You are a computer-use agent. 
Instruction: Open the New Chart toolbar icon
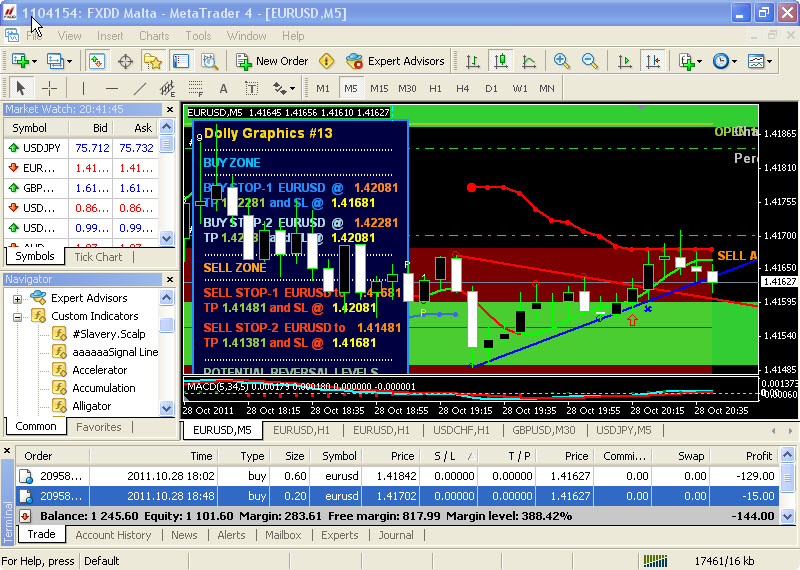(23, 61)
